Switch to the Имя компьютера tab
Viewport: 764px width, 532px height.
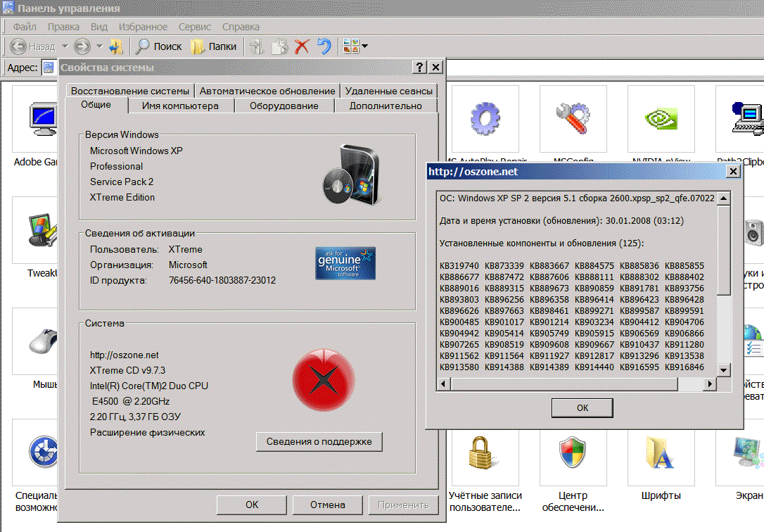pyautogui.click(x=180, y=106)
